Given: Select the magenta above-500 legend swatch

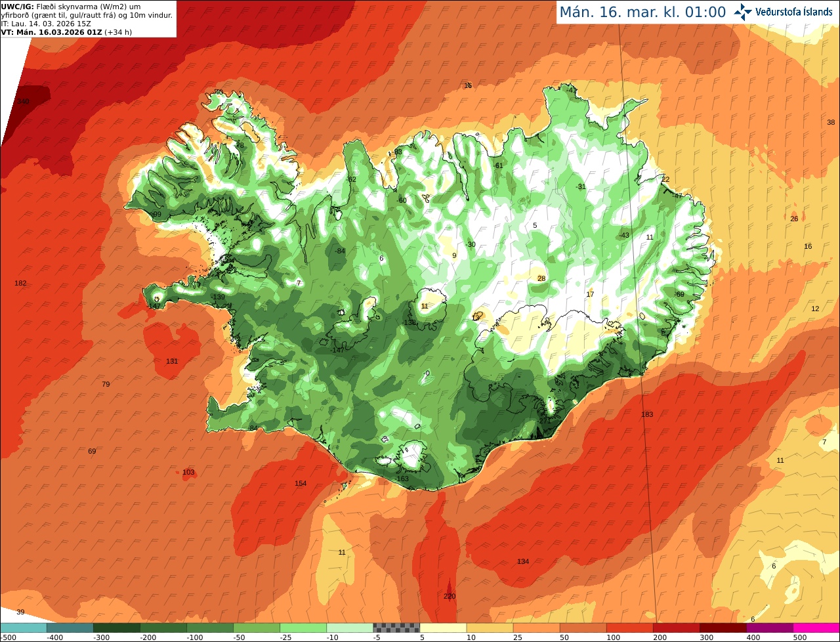Looking at the screenshot, I should pos(816,628).
